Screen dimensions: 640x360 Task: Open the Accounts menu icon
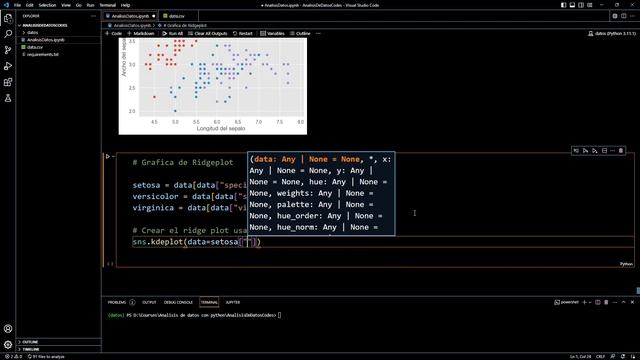tap(8, 329)
